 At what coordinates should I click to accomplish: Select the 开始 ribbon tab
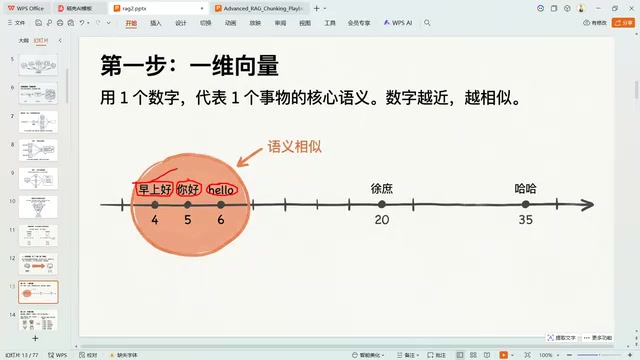131,23
